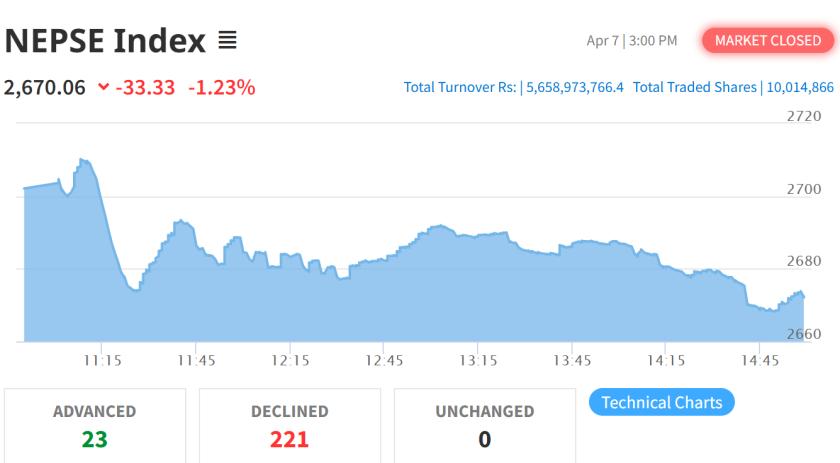Screen dimensions: 840x463
Task: Open the hamburger menu beside NEPSE Index
Action: 227,41
